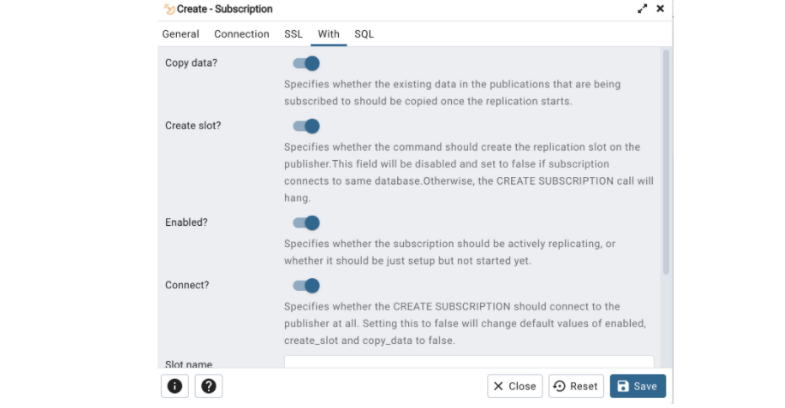
Task: Toggle the Copy data switch
Action: pyautogui.click(x=306, y=63)
